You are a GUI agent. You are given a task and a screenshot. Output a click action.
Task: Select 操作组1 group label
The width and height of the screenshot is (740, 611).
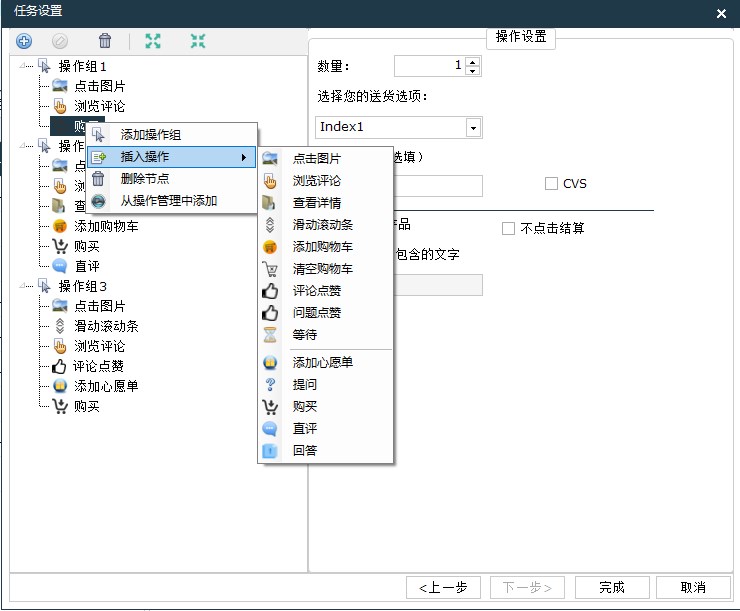coord(83,66)
